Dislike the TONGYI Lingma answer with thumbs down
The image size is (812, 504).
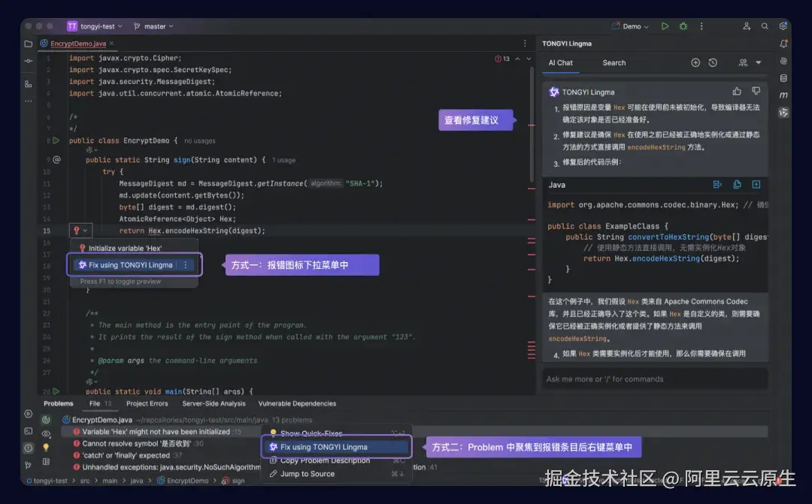[756, 92]
